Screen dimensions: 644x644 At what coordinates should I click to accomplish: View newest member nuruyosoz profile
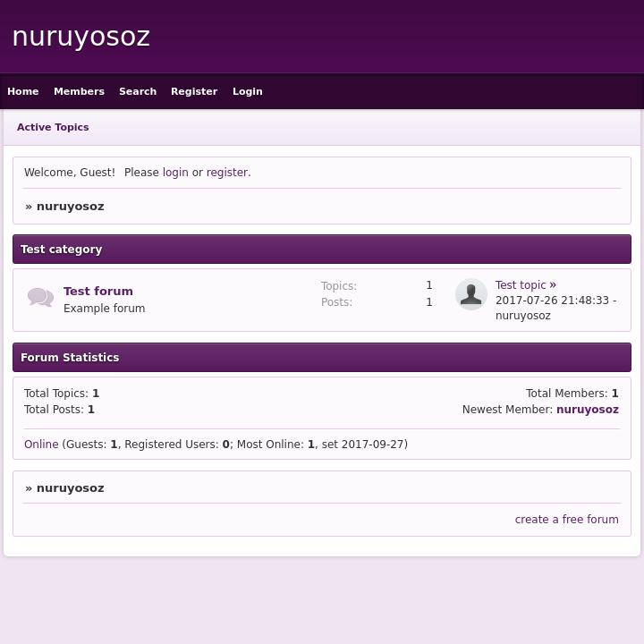(x=587, y=410)
